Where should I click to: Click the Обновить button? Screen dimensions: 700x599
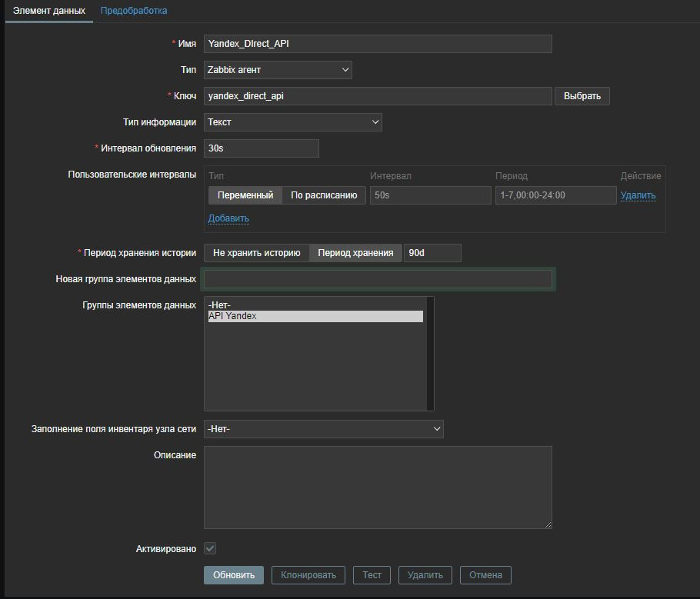pos(234,575)
